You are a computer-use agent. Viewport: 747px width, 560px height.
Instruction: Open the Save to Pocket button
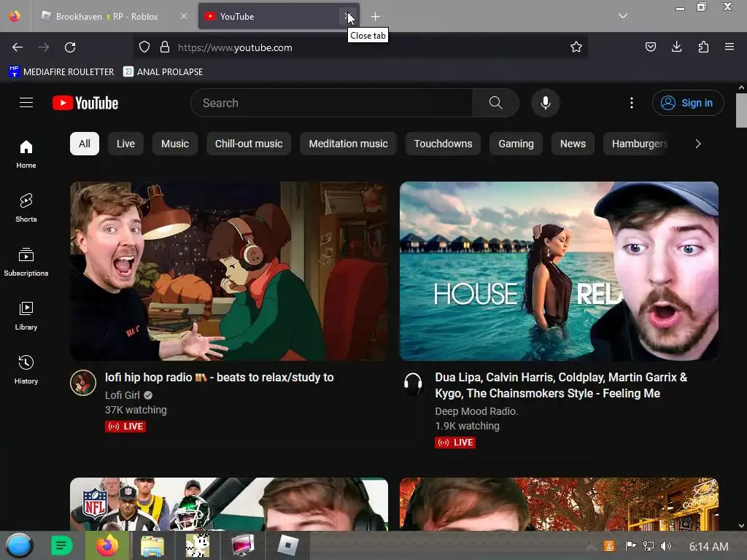(651, 47)
